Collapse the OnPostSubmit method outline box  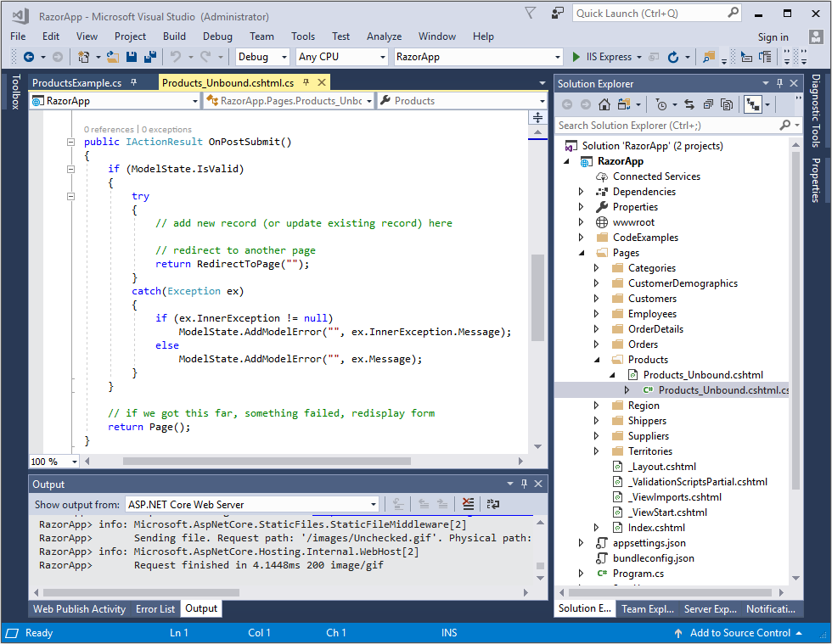[70, 143]
